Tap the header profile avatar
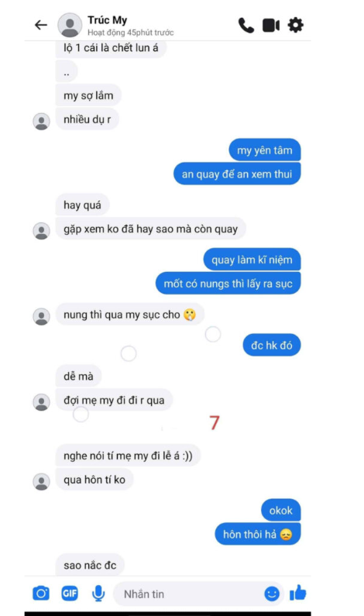This screenshot has height=616, width=364. tap(70, 25)
